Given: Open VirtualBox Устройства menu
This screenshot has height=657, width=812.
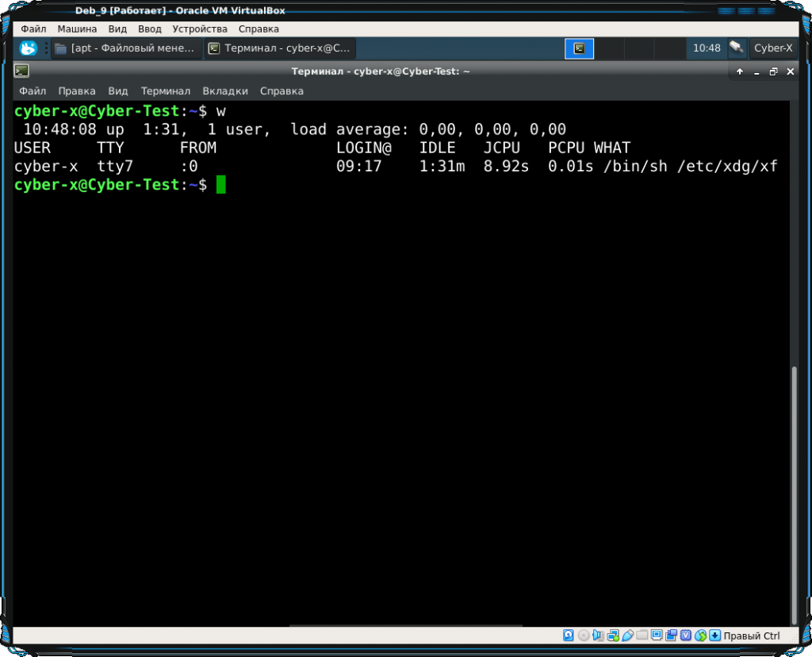Looking at the screenshot, I should coord(199,29).
